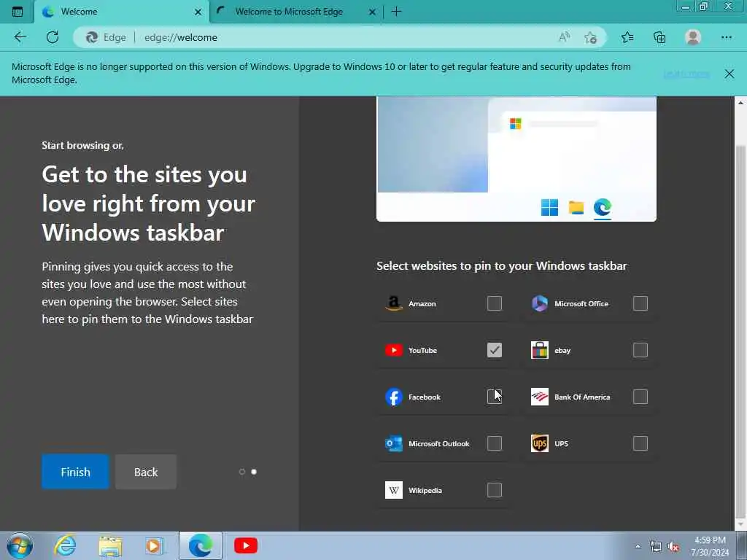Open the Collections icon
This screenshot has height=560, width=747.
[x=659, y=37]
